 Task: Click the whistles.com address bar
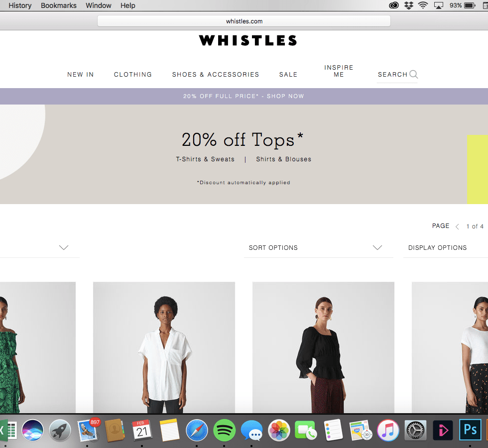coord(244,21)
